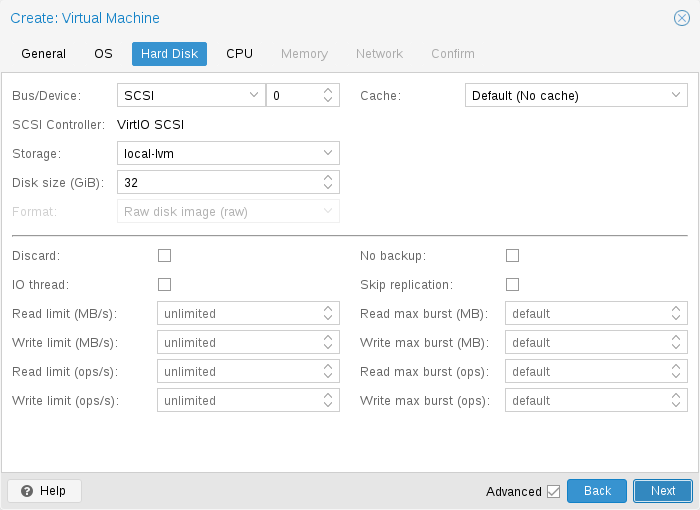The image size is (700, 510).
Task: Increase Read limit (MB/s) with spinner arrow
Action: (328, 309)
